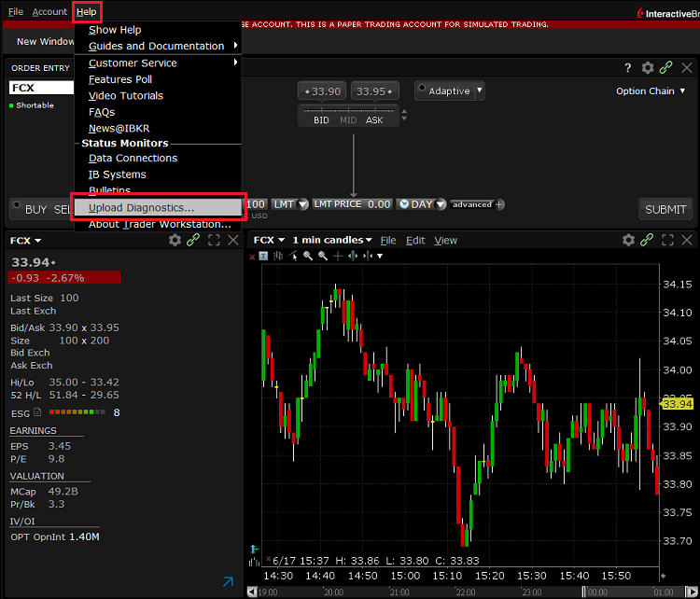Toggle the Adaptive radio option
Viewport: 700px width, 599px height.
point(422,88)
